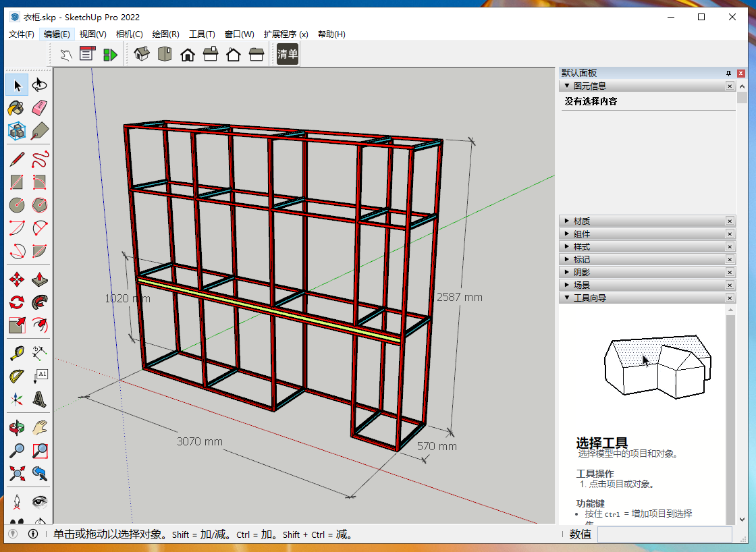This screenshot has height=552, width=756.
Task: Pick the Push/Pull tool
Action: (40, 279)
